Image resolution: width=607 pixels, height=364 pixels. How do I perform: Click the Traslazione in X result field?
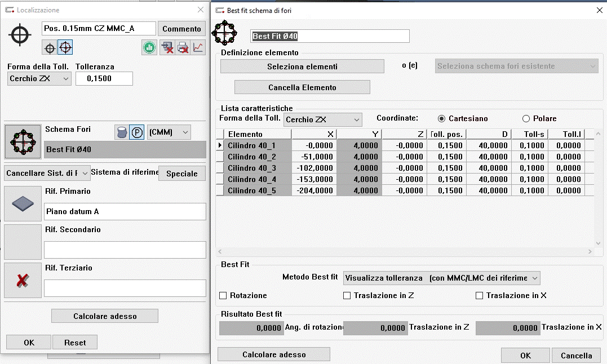pos(507,327)
